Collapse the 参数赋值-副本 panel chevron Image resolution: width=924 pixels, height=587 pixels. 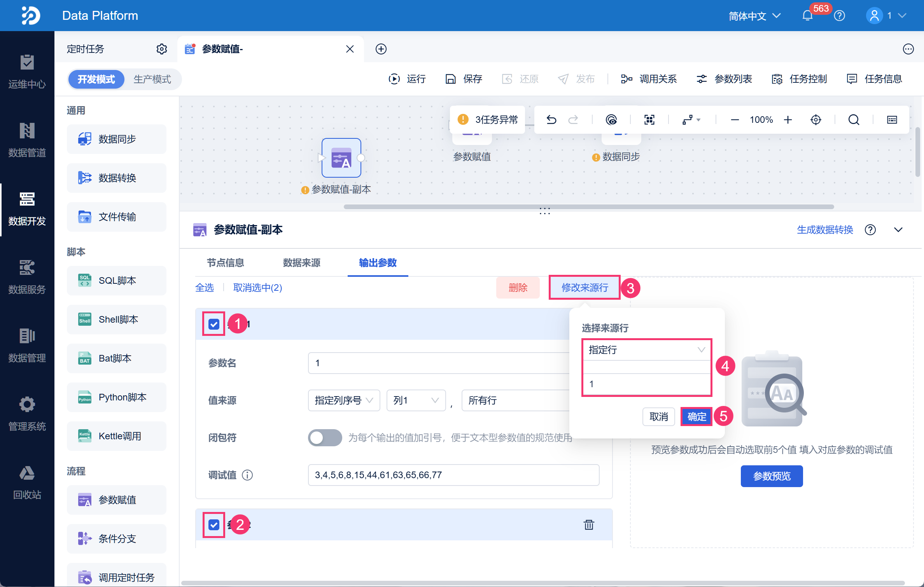click(898, 230)
